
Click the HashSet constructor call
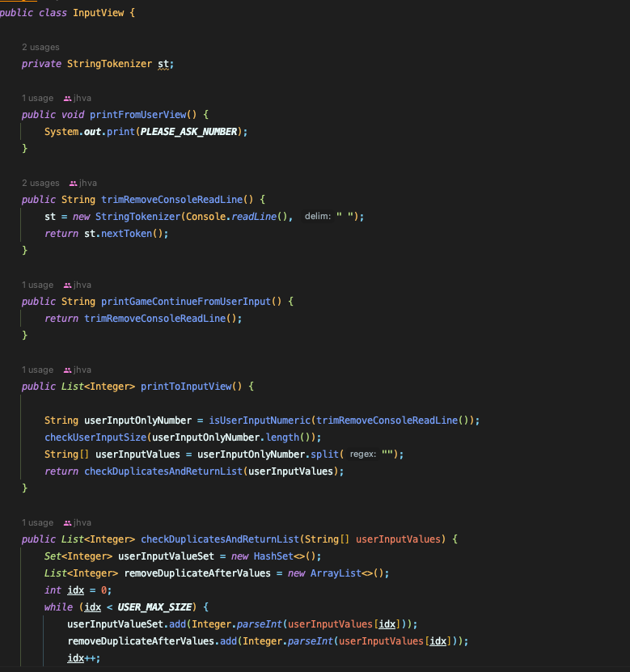tap(273, 556)
